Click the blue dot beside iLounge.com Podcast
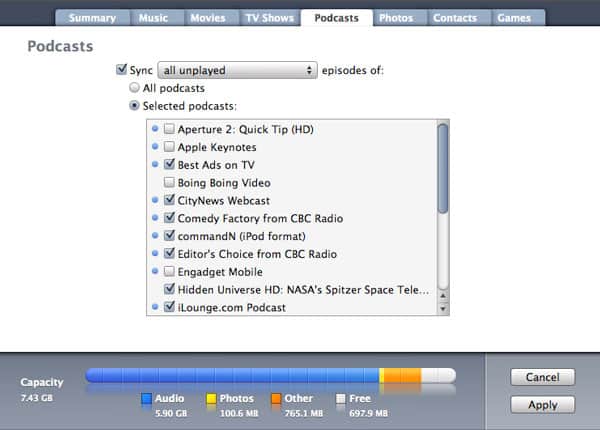This screenshot has width=600, height=430. point(155,307)
